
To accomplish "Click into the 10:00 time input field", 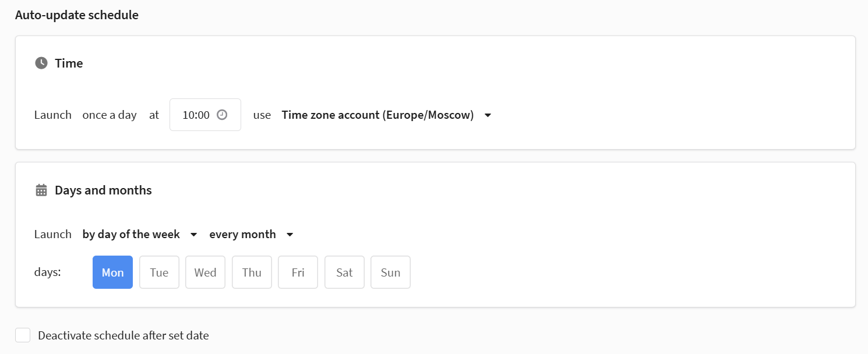I will click(x=196, y=115).
